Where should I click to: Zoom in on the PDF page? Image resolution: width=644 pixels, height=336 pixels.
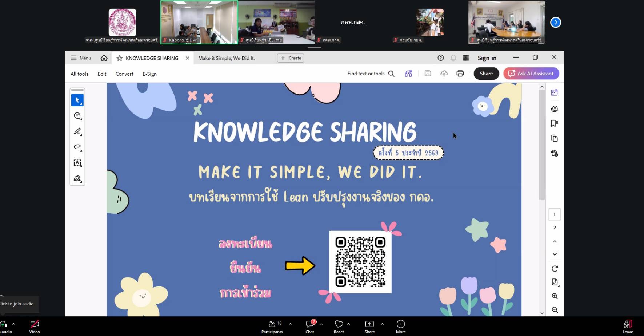coord(555,296)
